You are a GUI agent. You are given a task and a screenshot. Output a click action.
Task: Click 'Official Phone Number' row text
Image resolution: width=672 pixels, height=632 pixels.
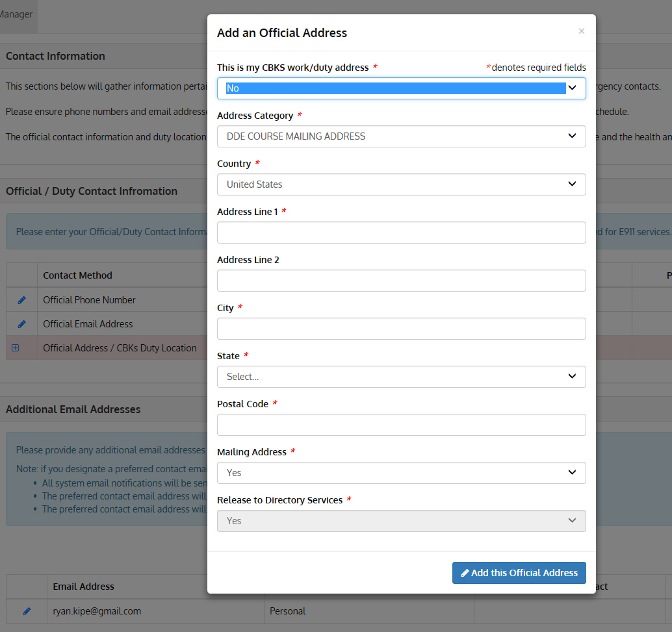[89, 300]
